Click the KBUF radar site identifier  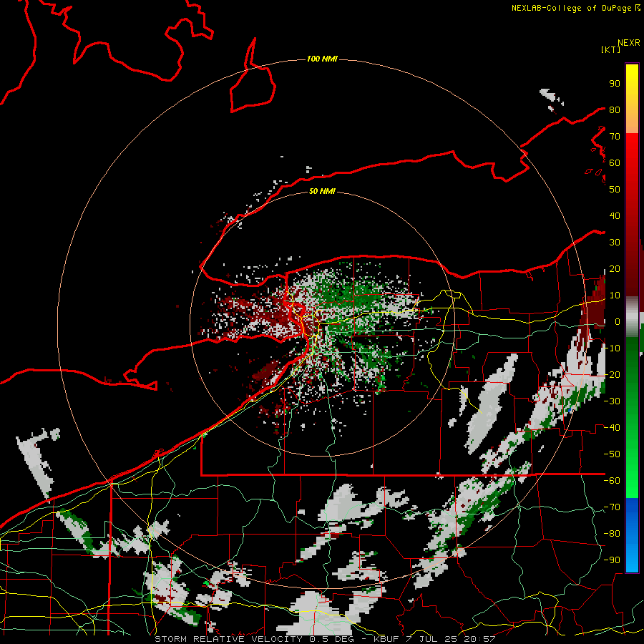387,639
